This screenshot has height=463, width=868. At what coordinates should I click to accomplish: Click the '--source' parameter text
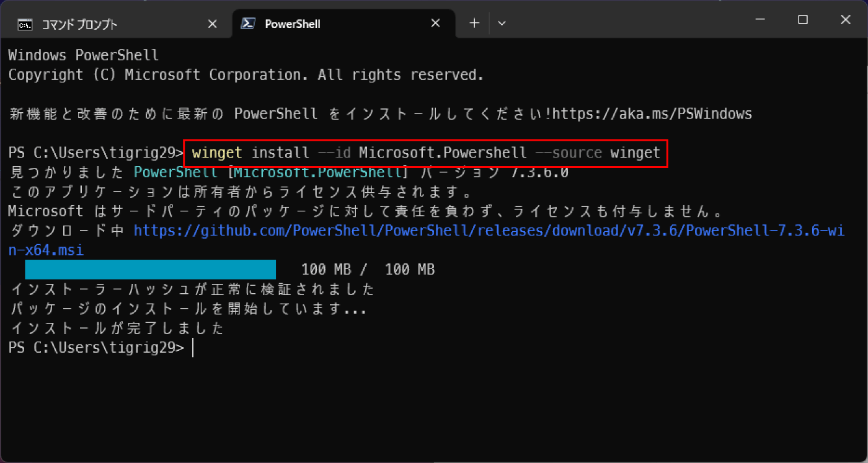point(568,152)
